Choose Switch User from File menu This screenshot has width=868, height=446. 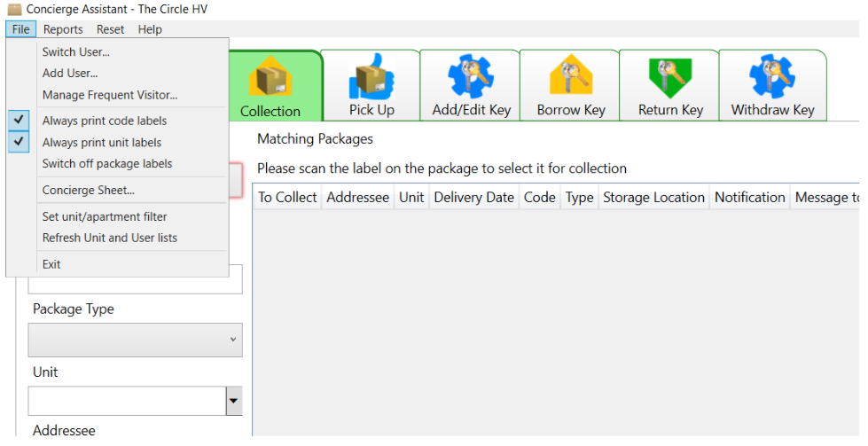point(76,51)
